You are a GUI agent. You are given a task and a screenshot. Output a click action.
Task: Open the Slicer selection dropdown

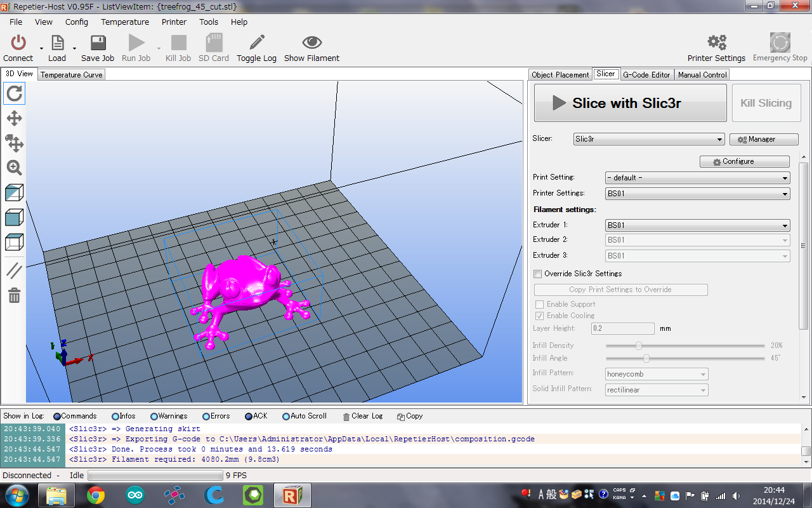click(x=648, y=139)
